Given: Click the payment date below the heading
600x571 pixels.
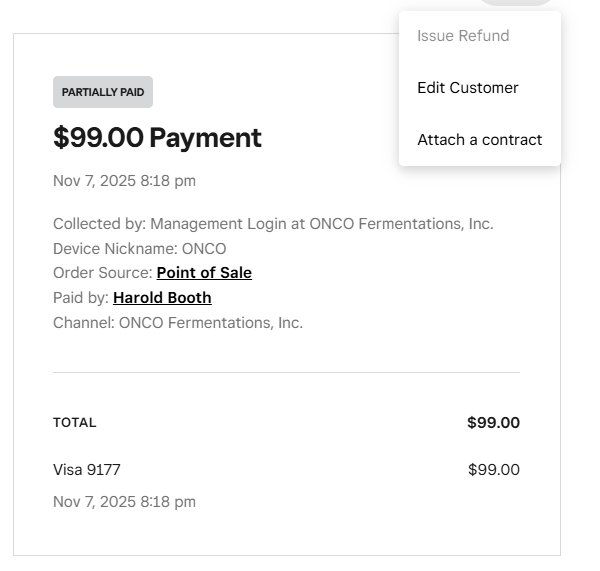Looking at the screenshot, I should pyautogui.click(x=124, y=181).
